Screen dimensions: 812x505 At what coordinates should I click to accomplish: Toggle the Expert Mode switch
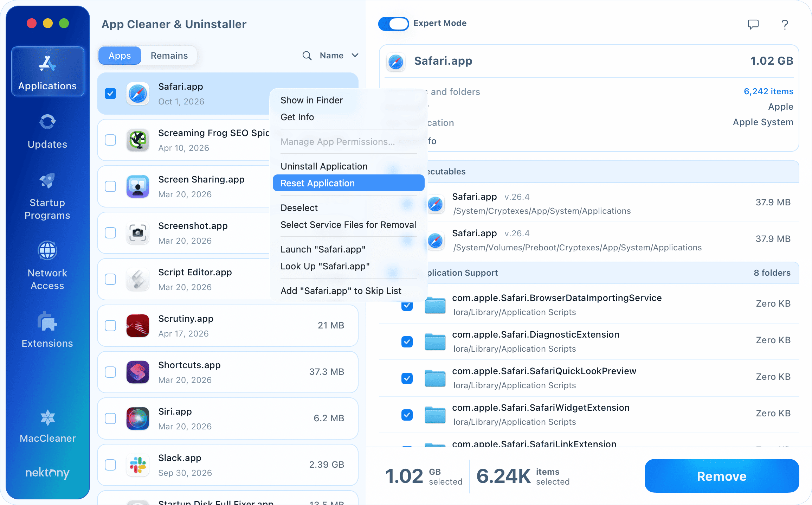tap(393, 24)
